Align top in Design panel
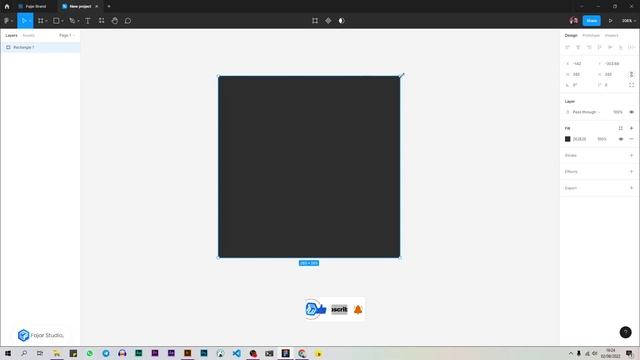Screen dimensions: 640x360 point(599,47)
